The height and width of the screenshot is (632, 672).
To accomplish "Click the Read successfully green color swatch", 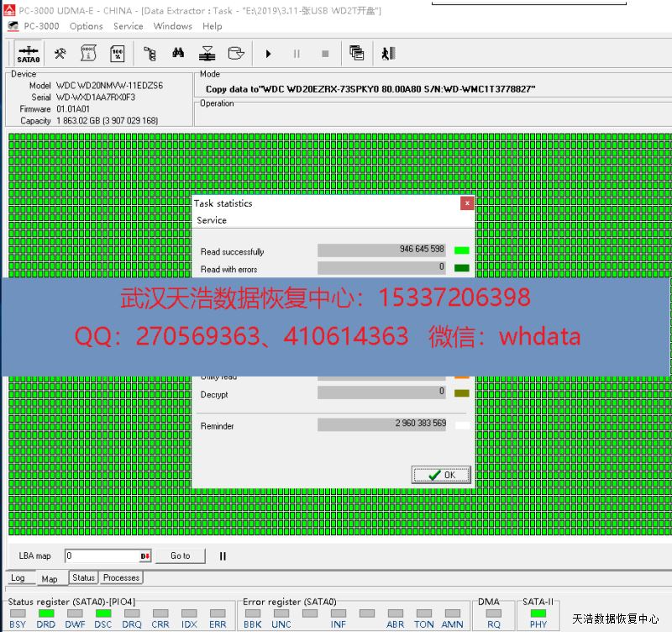I will coord(461,250).
